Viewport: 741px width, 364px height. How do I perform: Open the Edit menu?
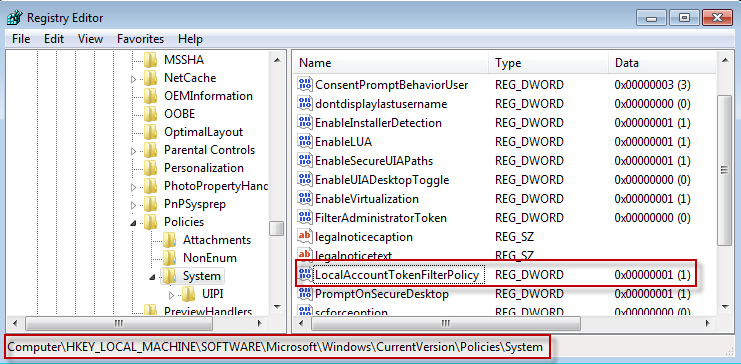click(x=54, y=39)
